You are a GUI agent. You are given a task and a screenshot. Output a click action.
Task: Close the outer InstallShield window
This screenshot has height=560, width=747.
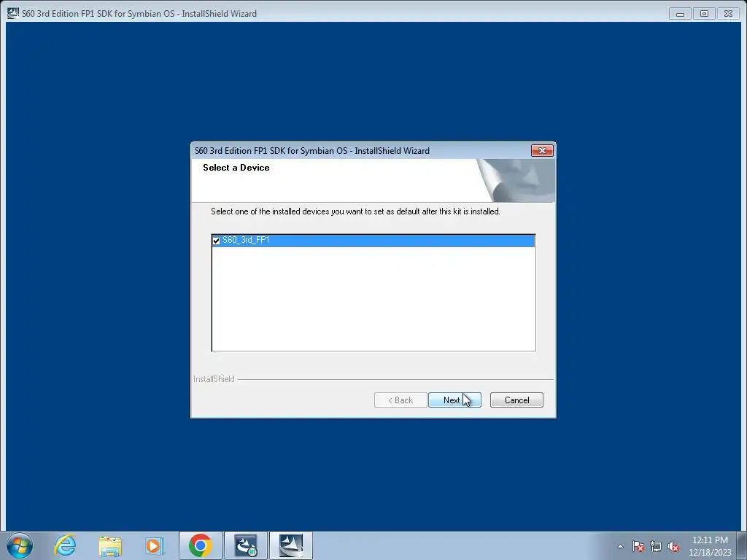[x=729, y=14]
